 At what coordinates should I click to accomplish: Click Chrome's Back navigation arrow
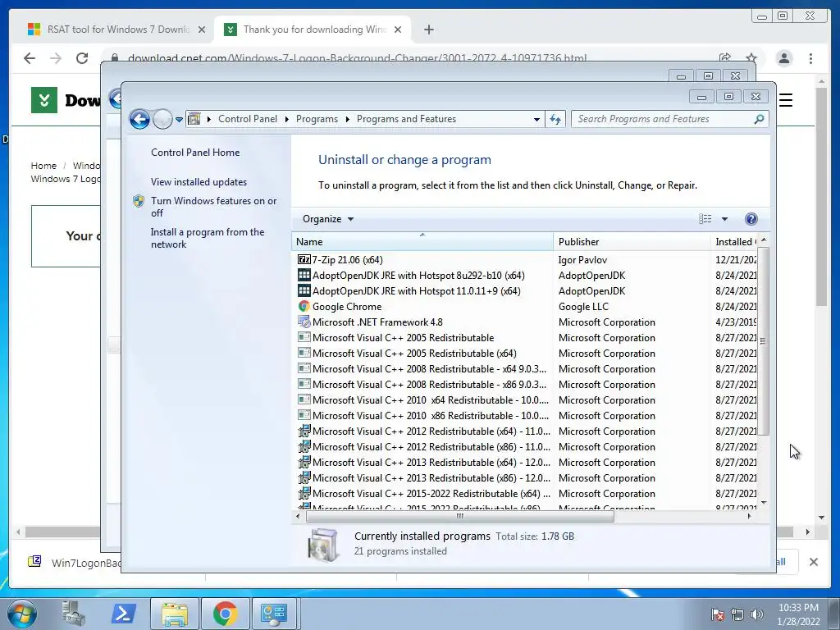pyautogui.click(x=30, y=58)
